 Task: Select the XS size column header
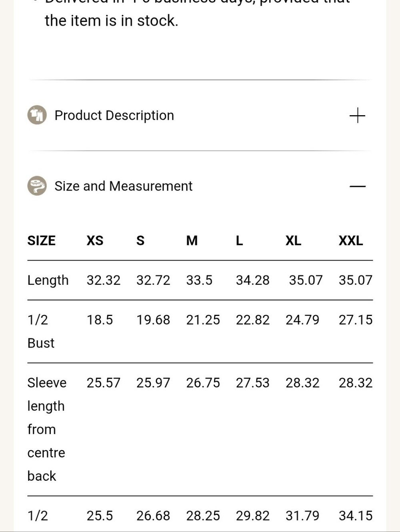pyautogui.click(x=95, y=240)
